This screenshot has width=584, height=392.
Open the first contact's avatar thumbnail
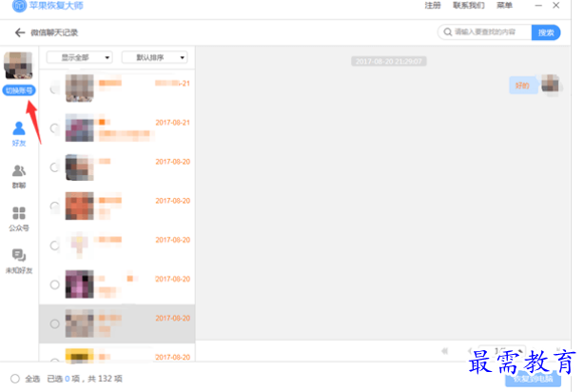[79, 88]
